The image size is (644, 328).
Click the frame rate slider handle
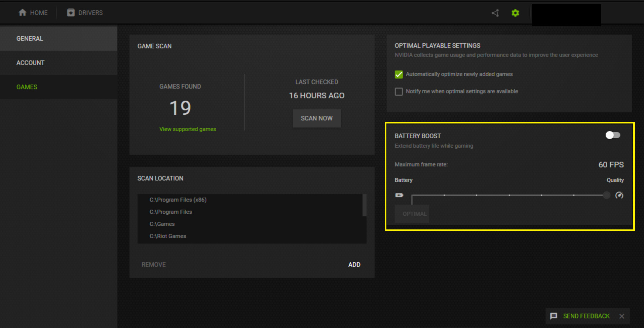click(606, 195)
